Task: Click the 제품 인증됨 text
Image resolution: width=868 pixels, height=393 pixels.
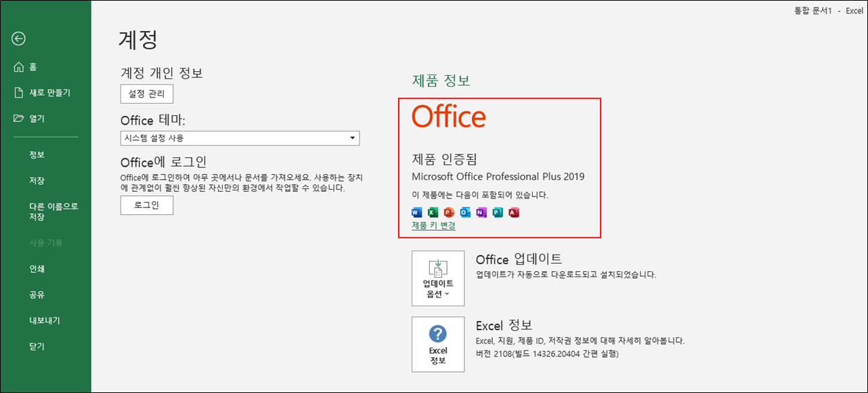Action: 444,159
